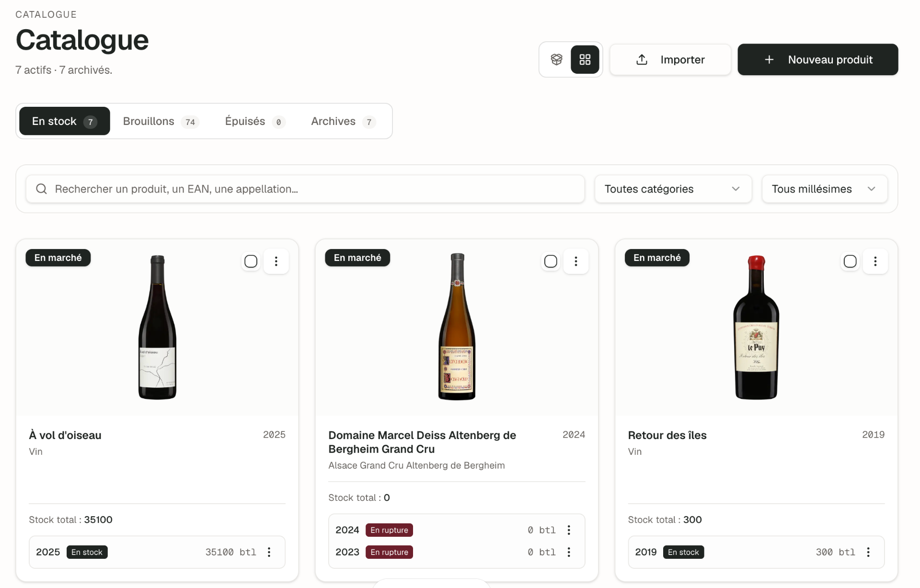Open card menu for Retour des îles
Image resolution: width=920 pixels, height=588 pixels.
pyautogui.click(x=875, y=261)
